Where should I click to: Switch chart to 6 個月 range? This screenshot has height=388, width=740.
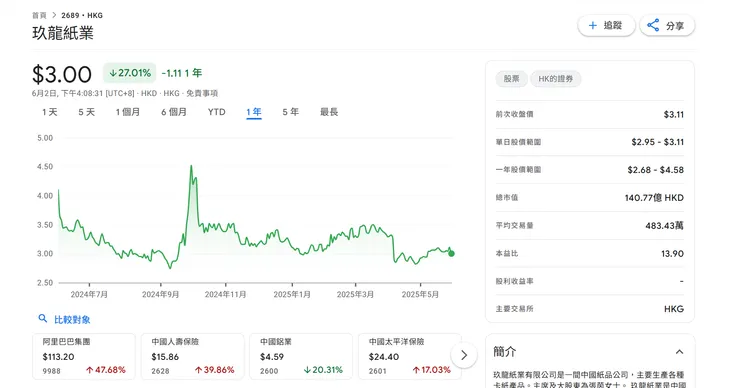[x=174, y=112]
